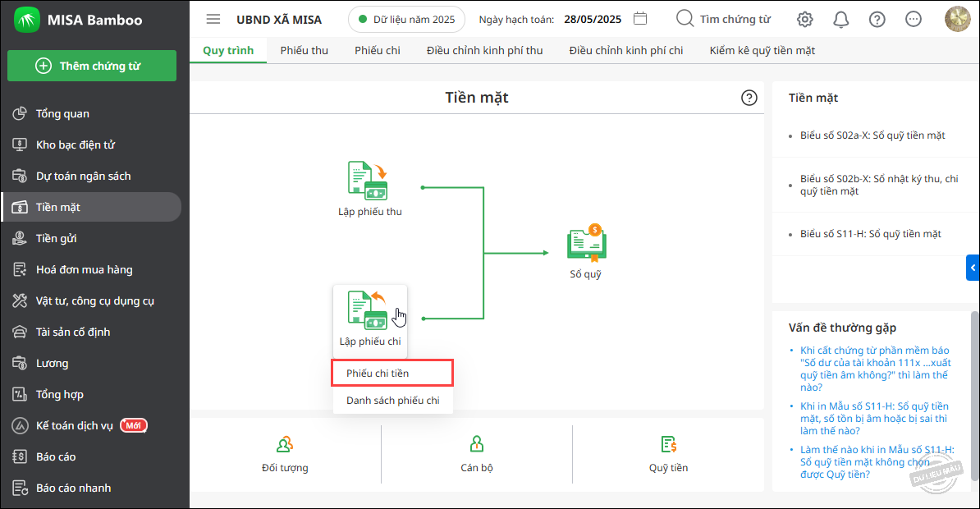
Task: Switch to the Quy trình tab
Action: point(228,51)
